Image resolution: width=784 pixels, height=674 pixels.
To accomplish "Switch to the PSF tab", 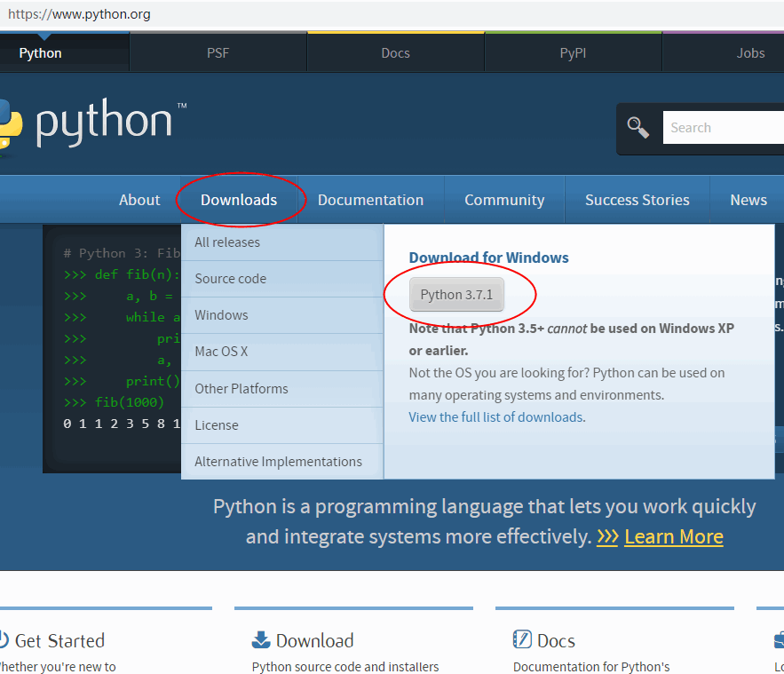I will 218,53.
